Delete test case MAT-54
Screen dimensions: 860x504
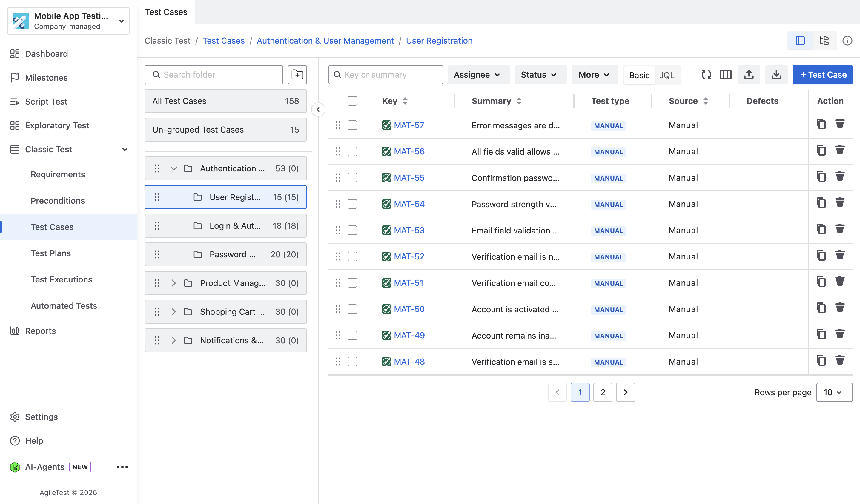839,202
